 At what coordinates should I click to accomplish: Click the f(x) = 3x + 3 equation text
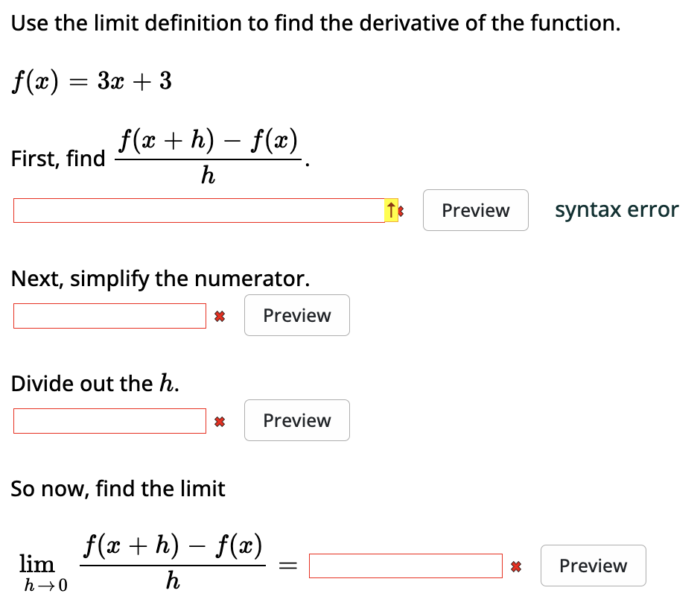(x=89, y=80)
